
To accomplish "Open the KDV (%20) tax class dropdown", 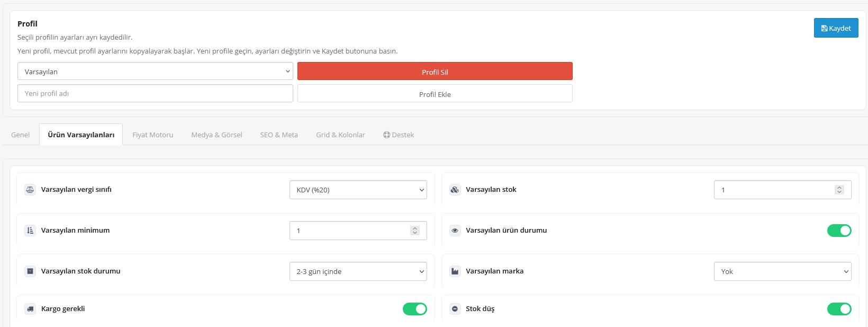I will (x=358, y=190).
